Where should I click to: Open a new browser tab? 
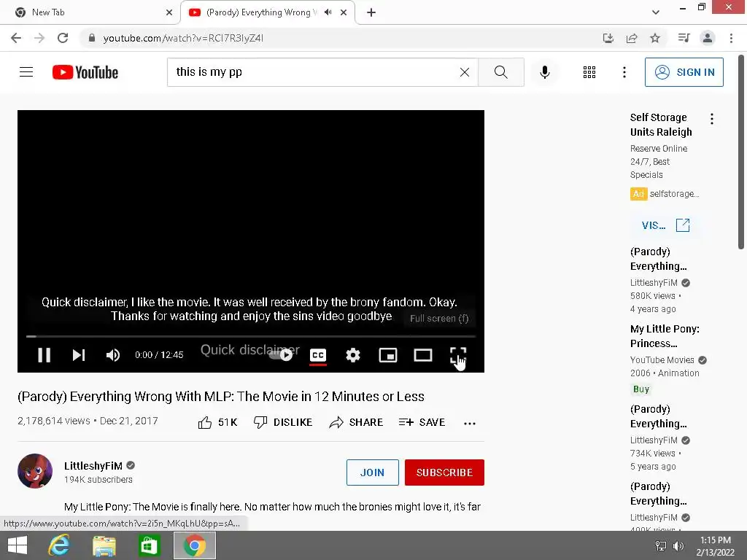tap(371, 12)
